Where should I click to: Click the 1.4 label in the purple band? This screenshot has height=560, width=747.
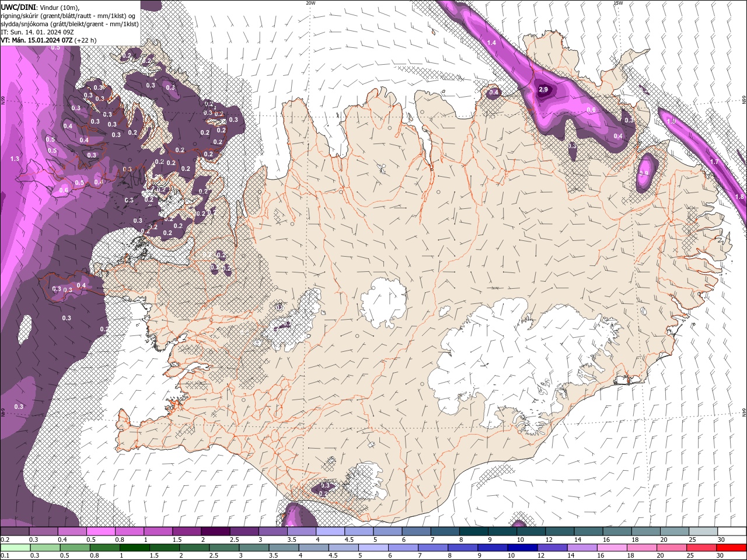click(x=491, y=43)
